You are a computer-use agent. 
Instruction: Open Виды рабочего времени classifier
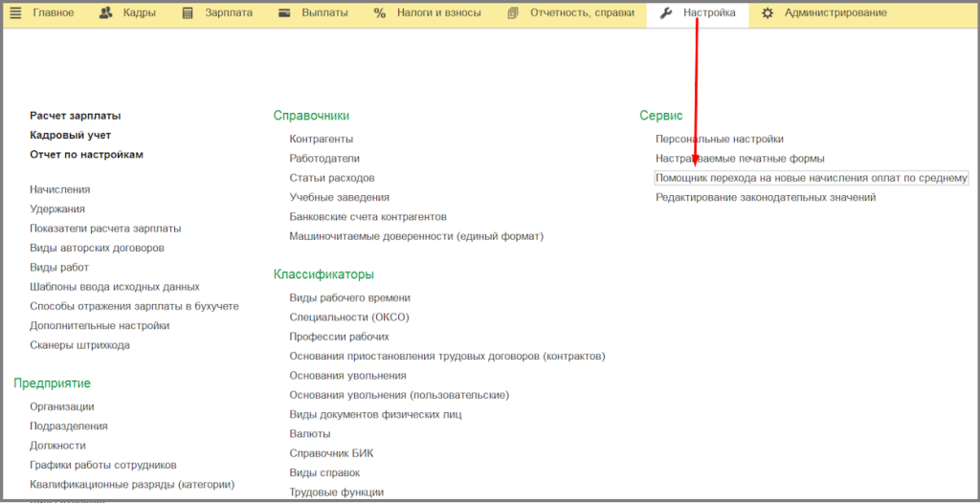tap(350, 297)
